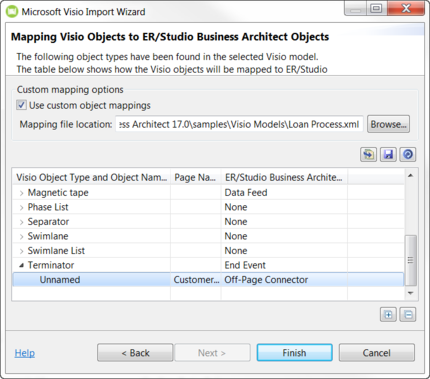The width and height of the screenshot is (430, 379).
Task: Select the Terminator label
Action: click(x=51, y=265)
